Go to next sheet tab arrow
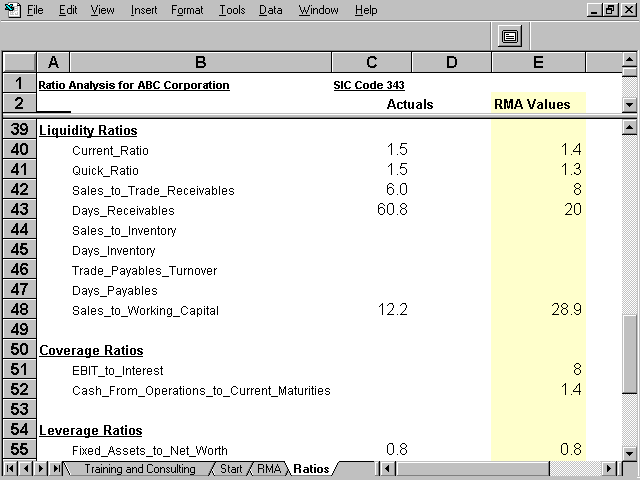This screenshot has width=640, height=480. pos(40,468)
